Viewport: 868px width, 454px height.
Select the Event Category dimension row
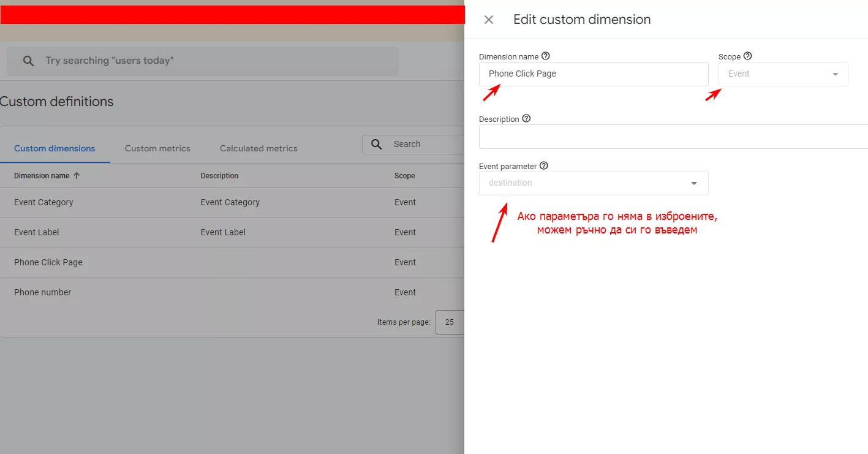(232, 202)
